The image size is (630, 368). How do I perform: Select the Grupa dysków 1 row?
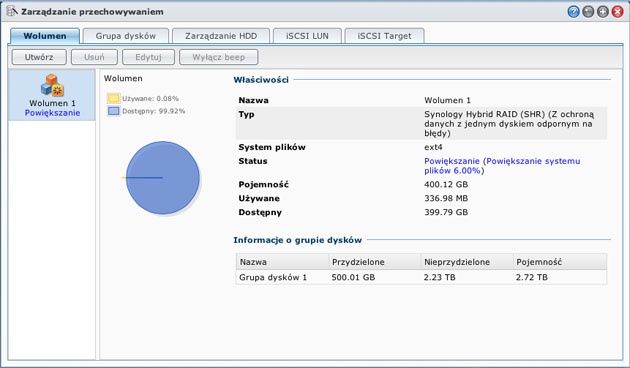421,277
